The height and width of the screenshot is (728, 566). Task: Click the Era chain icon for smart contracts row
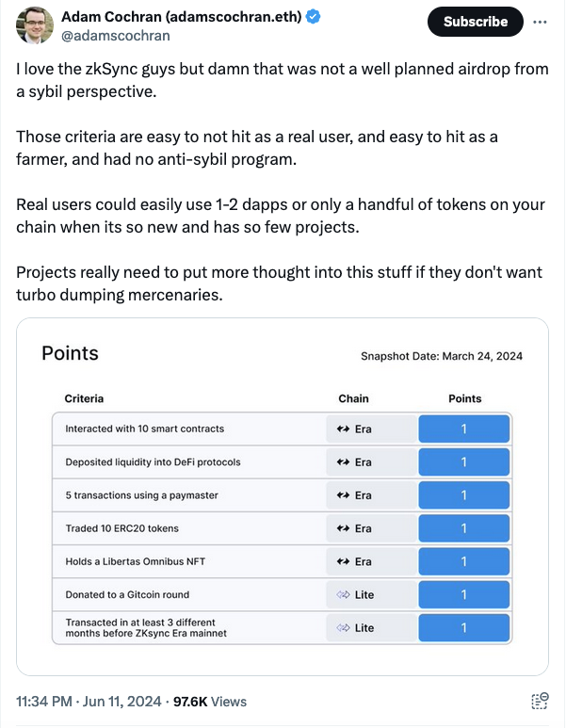click(x=344, y=429)
